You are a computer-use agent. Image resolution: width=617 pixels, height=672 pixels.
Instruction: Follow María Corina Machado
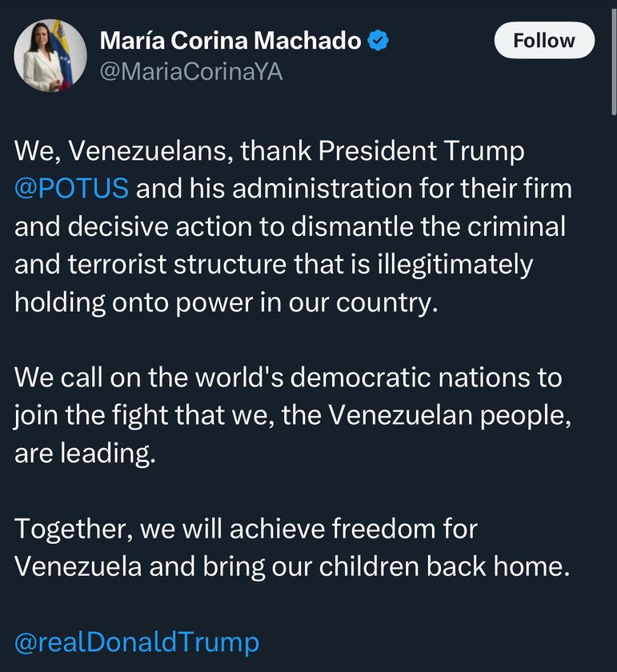coord(544,40)
